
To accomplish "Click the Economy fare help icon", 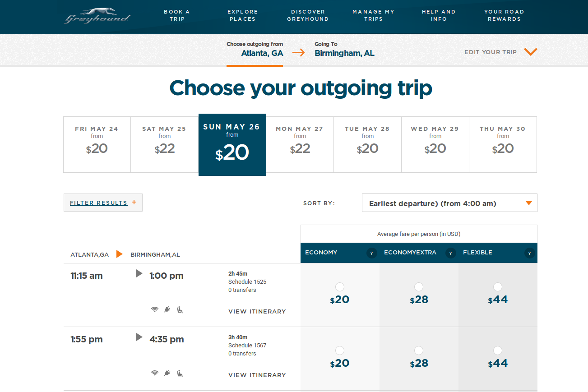I will tap(371, 253).
